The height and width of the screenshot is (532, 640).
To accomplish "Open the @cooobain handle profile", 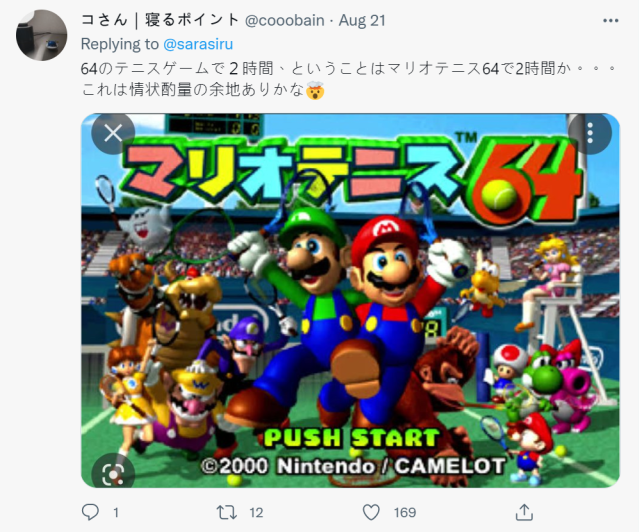I will [284, 20].
